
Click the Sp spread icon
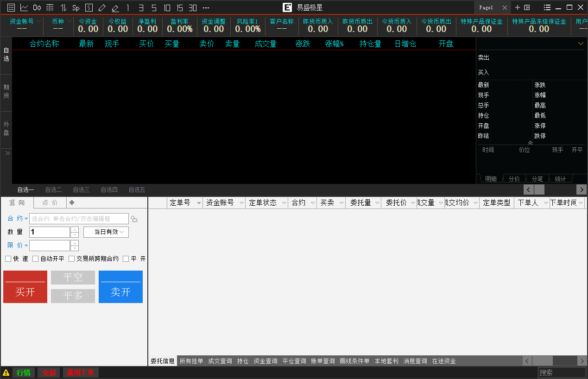[x=76, y=7]
